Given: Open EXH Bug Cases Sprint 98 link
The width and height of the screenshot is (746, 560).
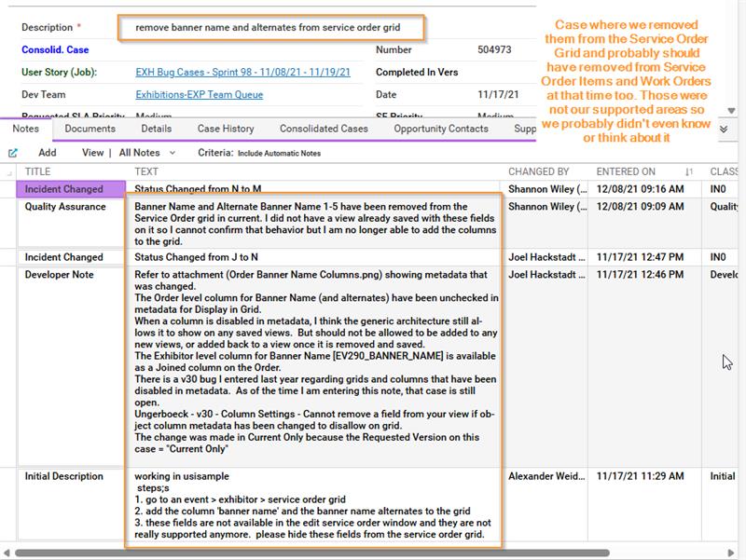Looking at the screenshot, I should pos(243,73).
